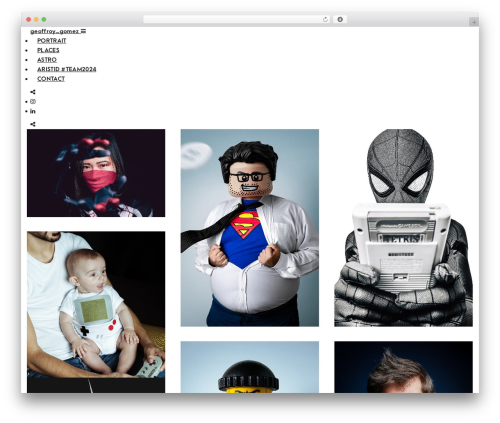
Task: Close the browser window with the red button
Action: (29, 20)
